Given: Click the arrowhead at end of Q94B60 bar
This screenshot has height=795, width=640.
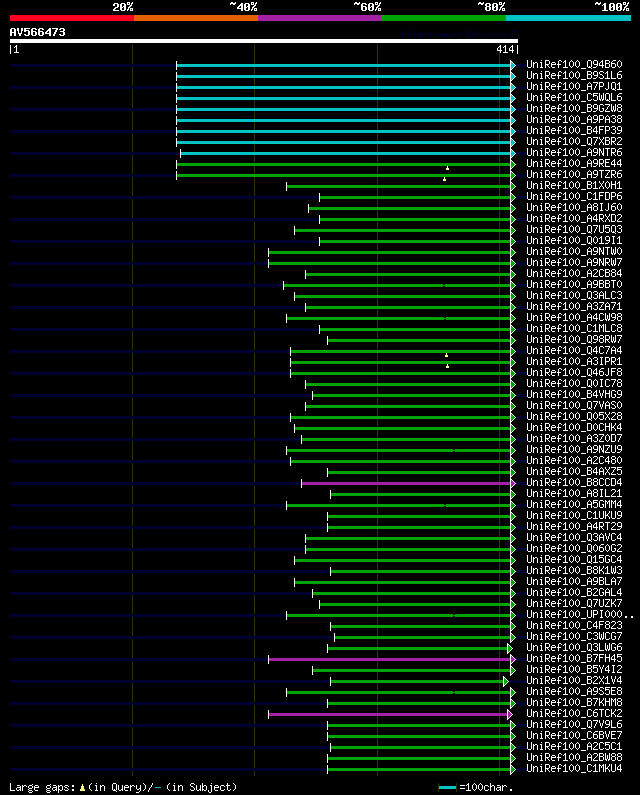Looking at the screenshot, I should pos(513,65).
